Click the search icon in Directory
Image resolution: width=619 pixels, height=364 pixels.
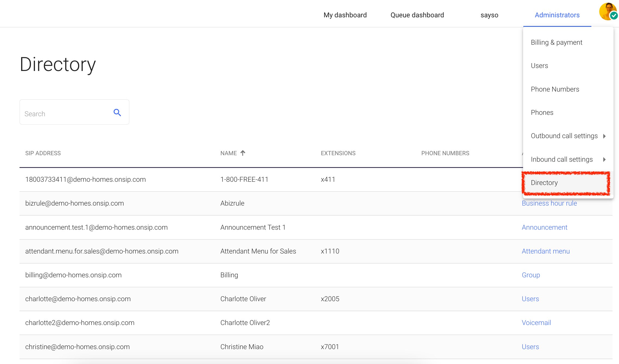(x=117, y=113)
